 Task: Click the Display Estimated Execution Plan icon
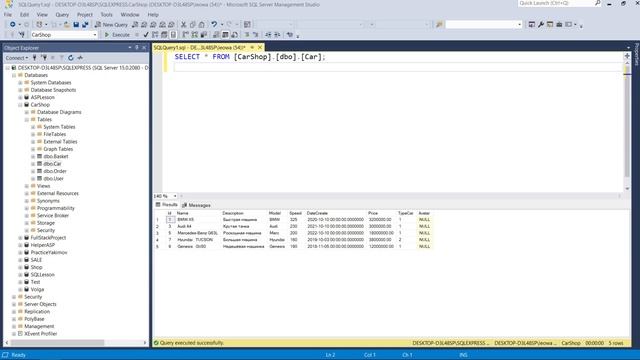point(155,35)
